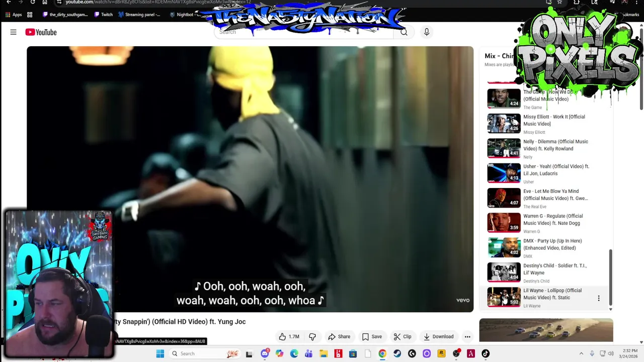Open File Explorer from the taskbar
The image size is (644, 362).
(x=324, y=353)
